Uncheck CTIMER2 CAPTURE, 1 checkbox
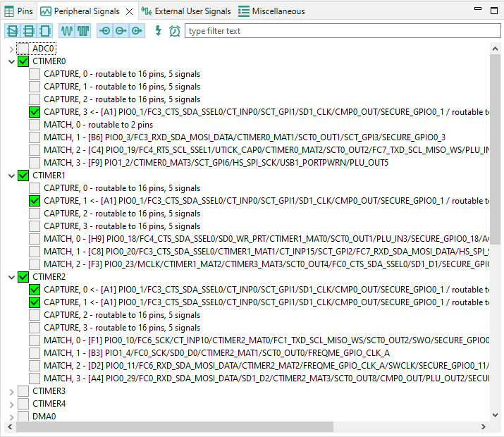 [x=35, y=302]
